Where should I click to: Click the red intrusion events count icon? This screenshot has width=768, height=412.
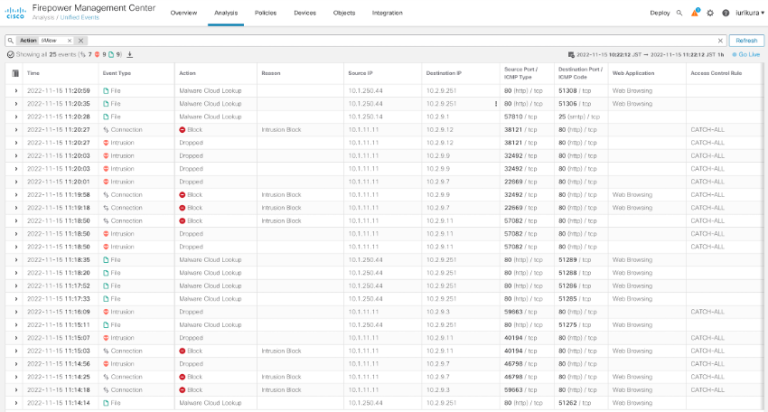[97, 54]
